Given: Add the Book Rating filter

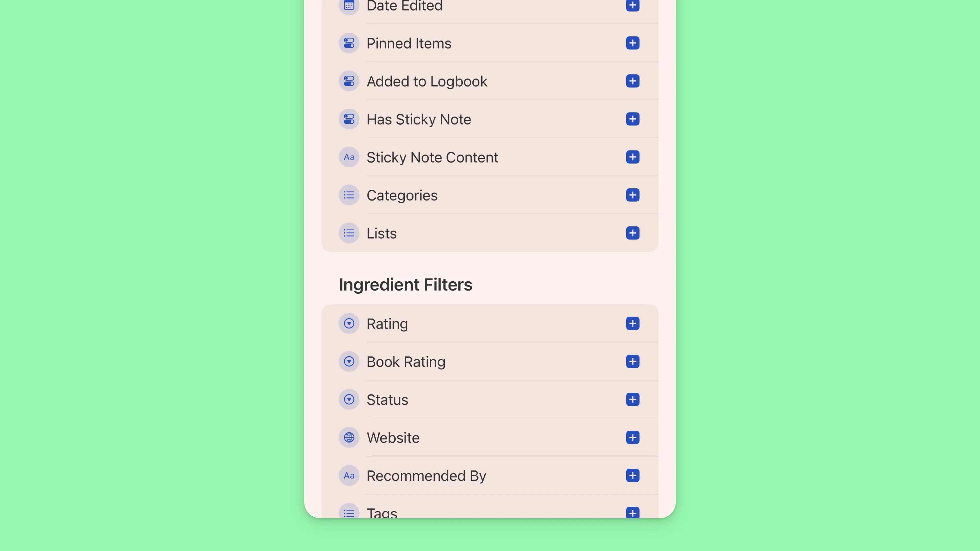Looking at the screenshot, I should pos(633,362).
